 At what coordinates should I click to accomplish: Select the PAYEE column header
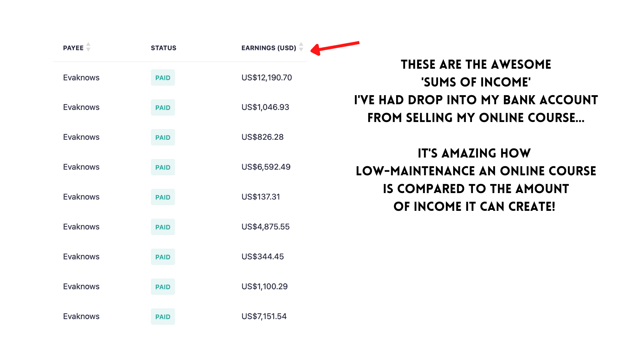click(73, 48)
